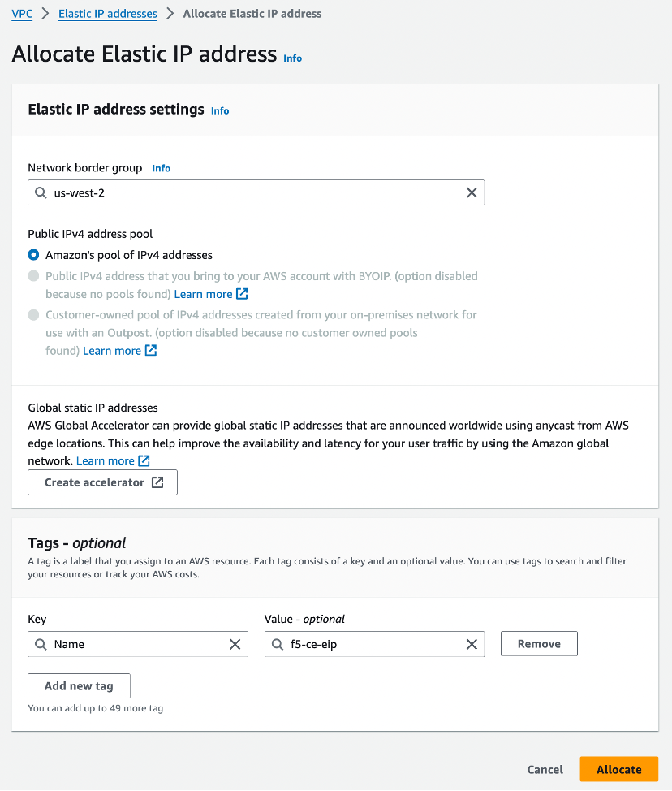This screenshot has height=791, width=672.
Task: Select Amazon's pool of IPv4 addresses
Action: pyautogui.click(x=33, y=254)
